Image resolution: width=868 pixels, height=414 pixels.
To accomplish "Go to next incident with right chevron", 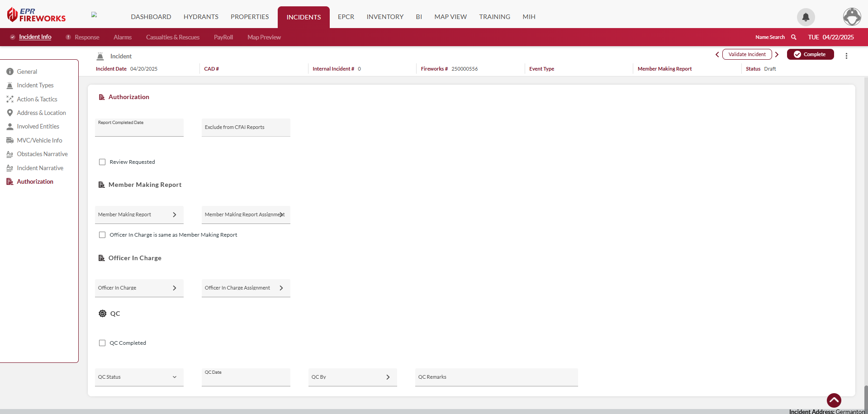I will [777, 54].
